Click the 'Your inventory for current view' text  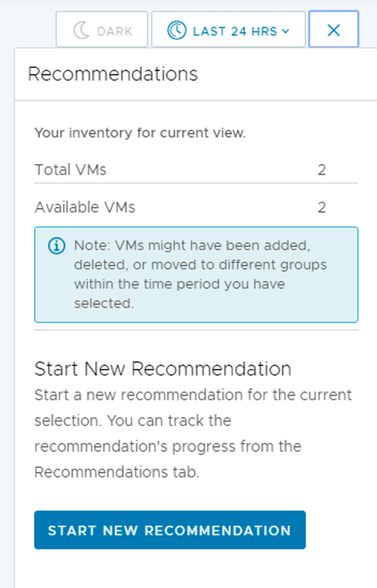(140, 133)
